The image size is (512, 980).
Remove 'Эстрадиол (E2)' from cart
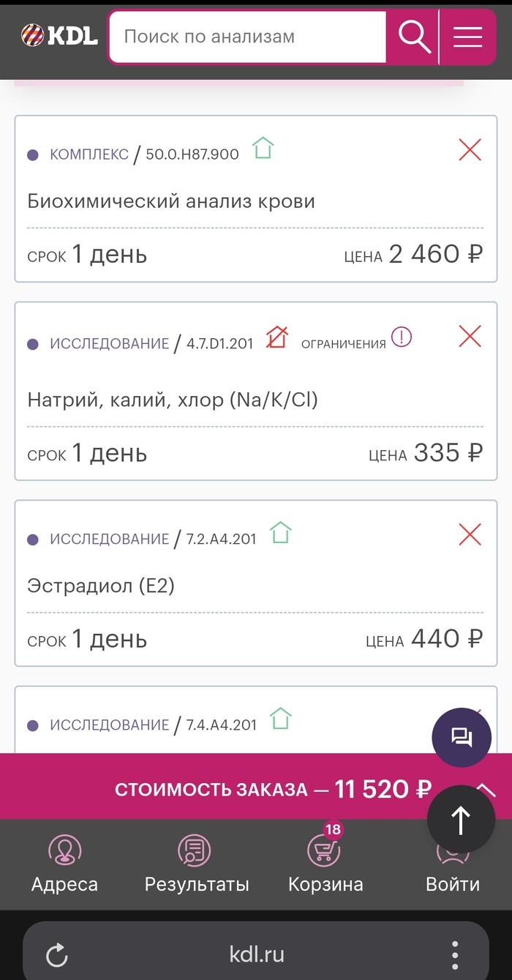coord(470,535)
